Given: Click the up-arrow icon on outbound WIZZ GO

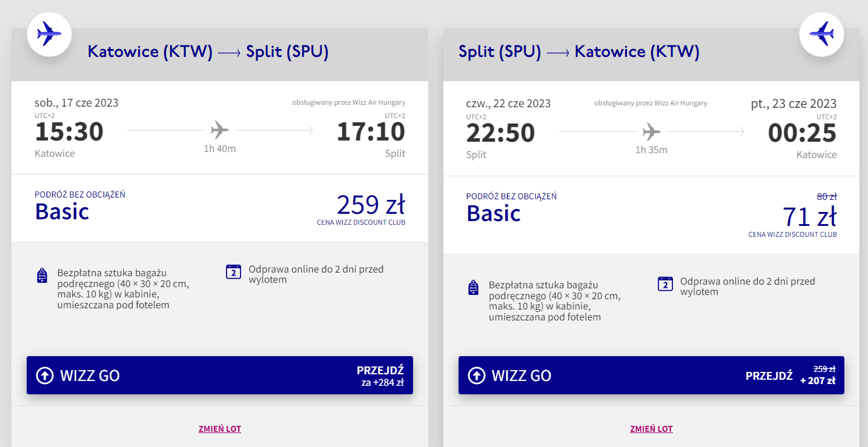Looking at the screenshot, I should [45, 376].
